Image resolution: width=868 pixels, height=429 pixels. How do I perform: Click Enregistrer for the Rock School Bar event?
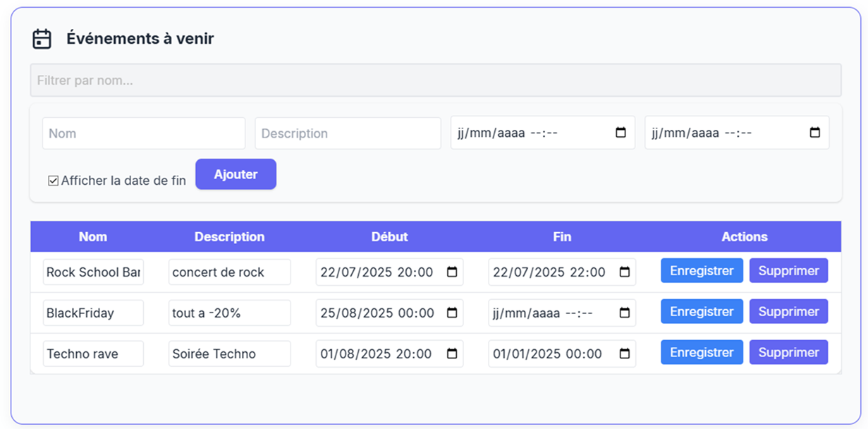(702, 270)
